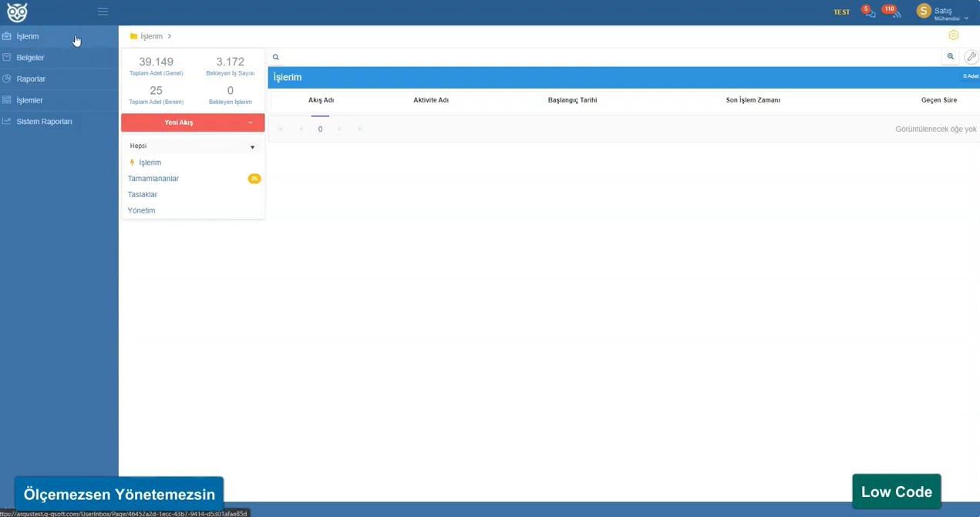
Task: Open Sistem Raporları in the left sidebar
Action: click(59, 122)
